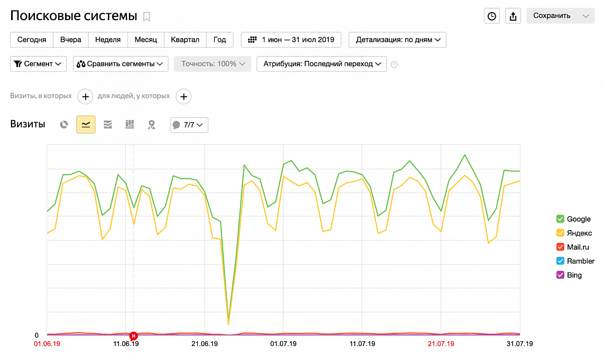Viewport: 603px width, 364px height.
Task: Expand Детализация: по дням dropdown
Action: [x=397, y=40]
